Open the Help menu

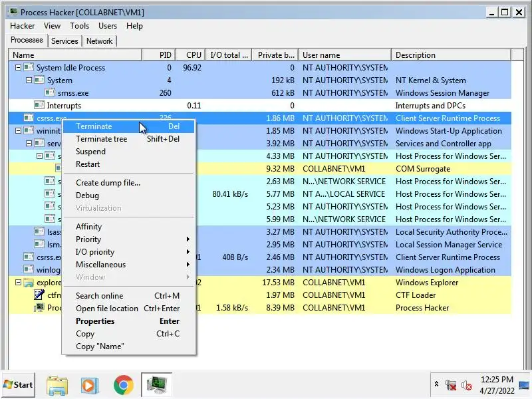coord(134,26)
